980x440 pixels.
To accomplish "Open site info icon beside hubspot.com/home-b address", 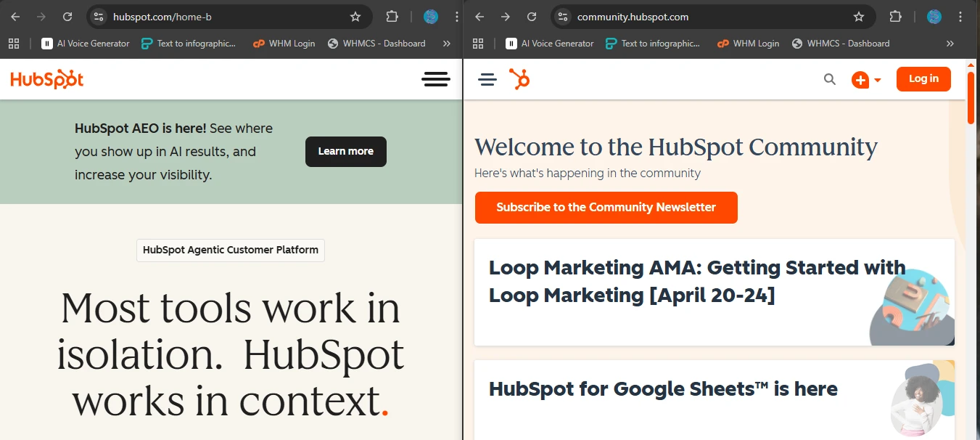I will coord(99,17).
